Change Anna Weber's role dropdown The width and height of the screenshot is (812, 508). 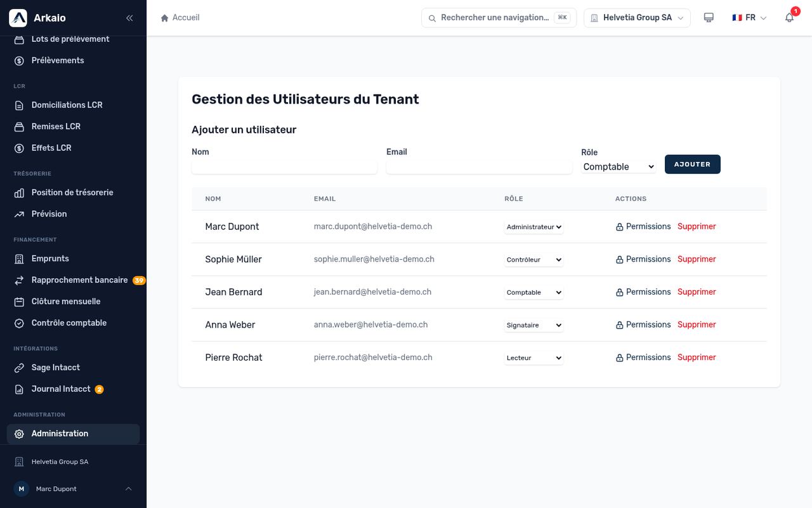coord(534,325)
